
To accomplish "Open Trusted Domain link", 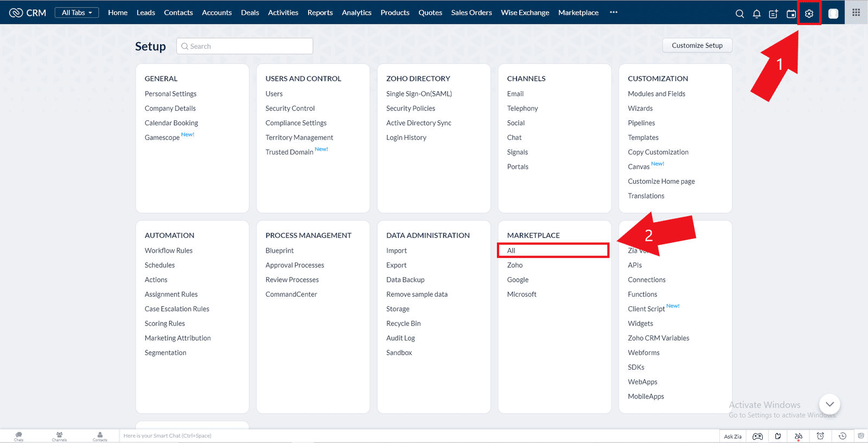I will click(x=289, y=152).
